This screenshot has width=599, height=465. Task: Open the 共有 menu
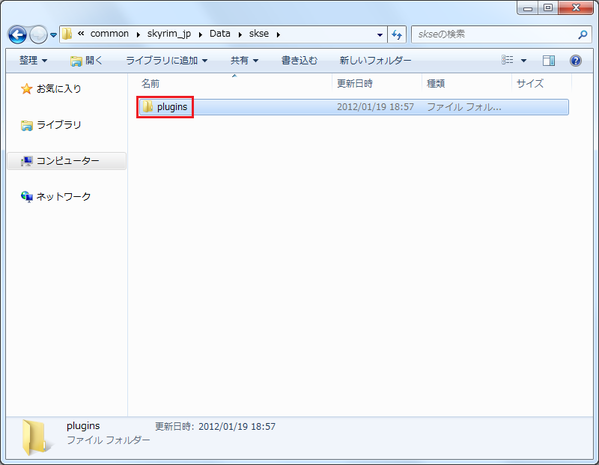click(x=244, y=60)
